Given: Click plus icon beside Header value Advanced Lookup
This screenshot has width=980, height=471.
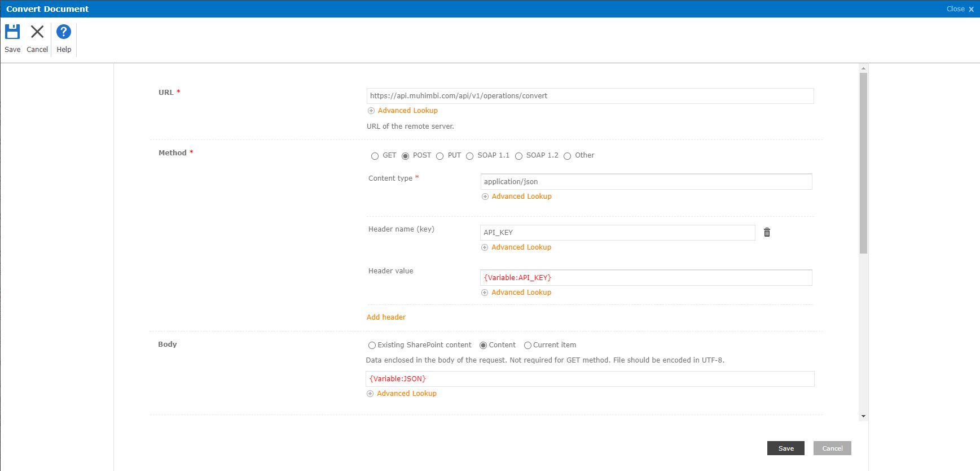Looking at the screenshot, I should tap(485, 293).
